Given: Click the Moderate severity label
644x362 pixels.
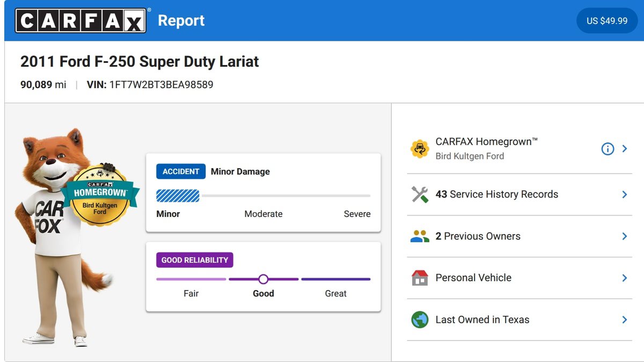Looking at the screenshot, I should [x=264, y=214].
